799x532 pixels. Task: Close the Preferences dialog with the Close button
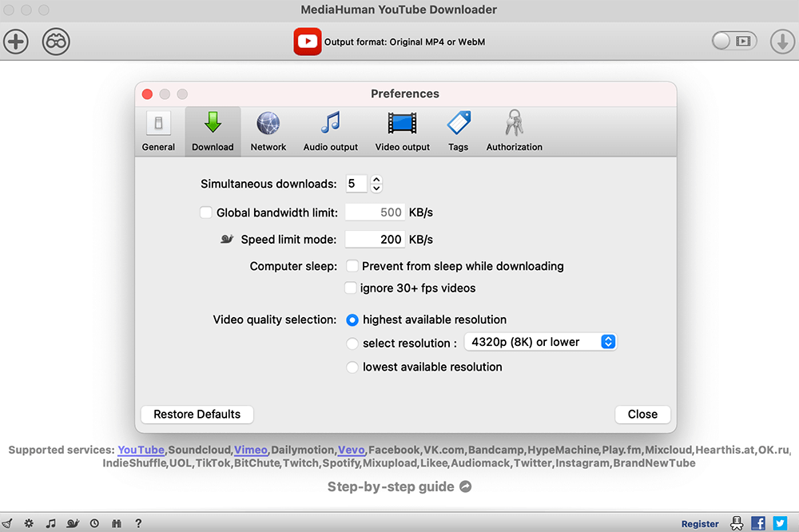(x=642, y=415)
